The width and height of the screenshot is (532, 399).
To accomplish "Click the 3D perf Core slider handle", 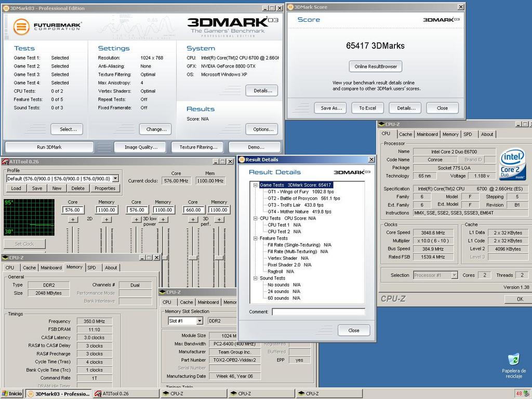I will [193, 258].
